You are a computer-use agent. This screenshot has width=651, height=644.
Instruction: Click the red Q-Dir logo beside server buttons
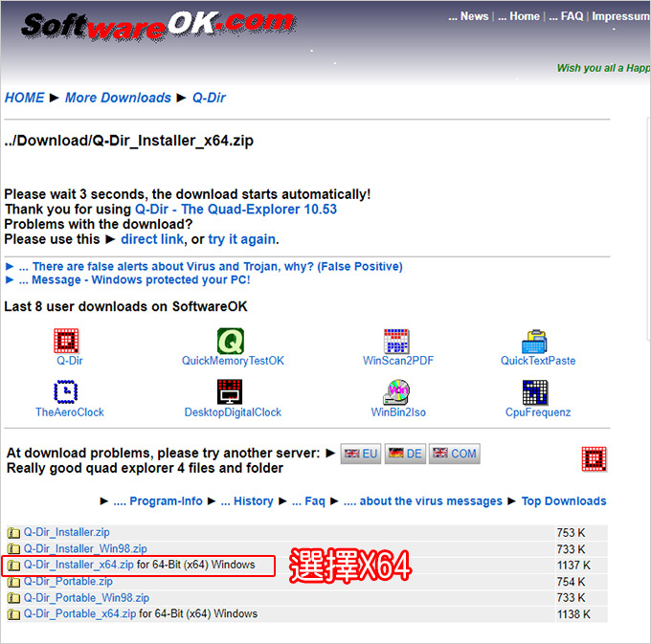point(595,459)
